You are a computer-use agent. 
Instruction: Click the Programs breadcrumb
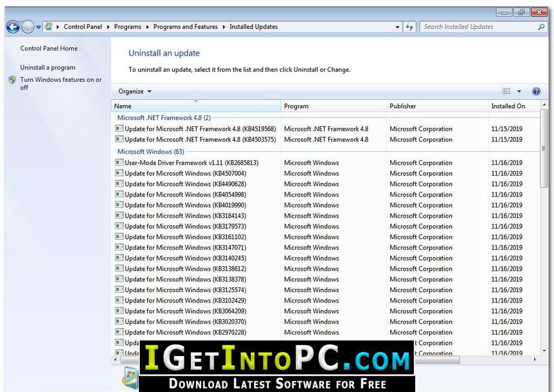tap(127, 27)
